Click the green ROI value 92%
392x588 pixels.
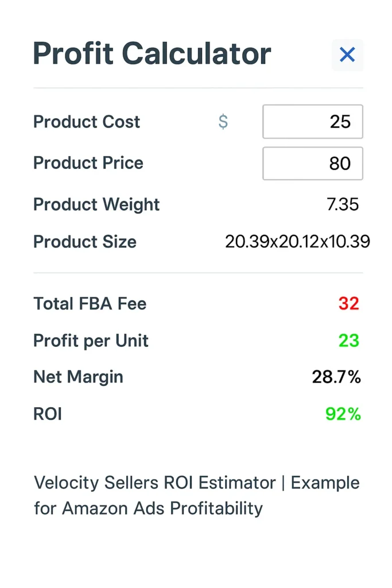pyautogui.click(x=343, y=414)
